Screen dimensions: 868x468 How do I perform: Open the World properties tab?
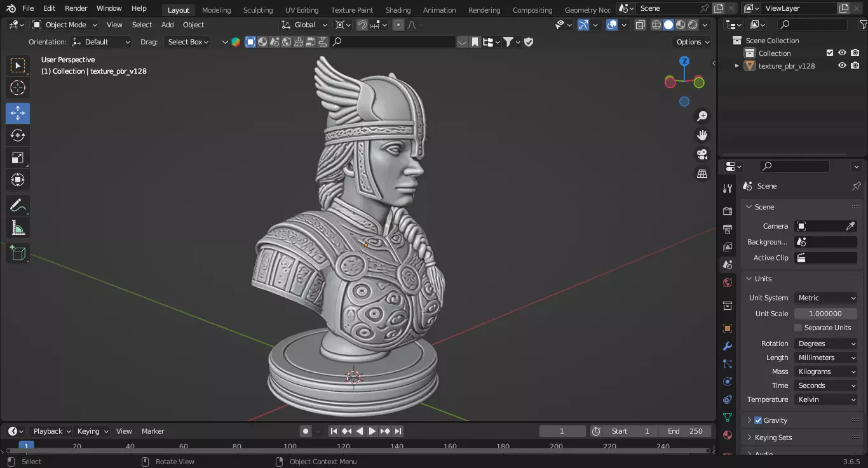[728, 283]
